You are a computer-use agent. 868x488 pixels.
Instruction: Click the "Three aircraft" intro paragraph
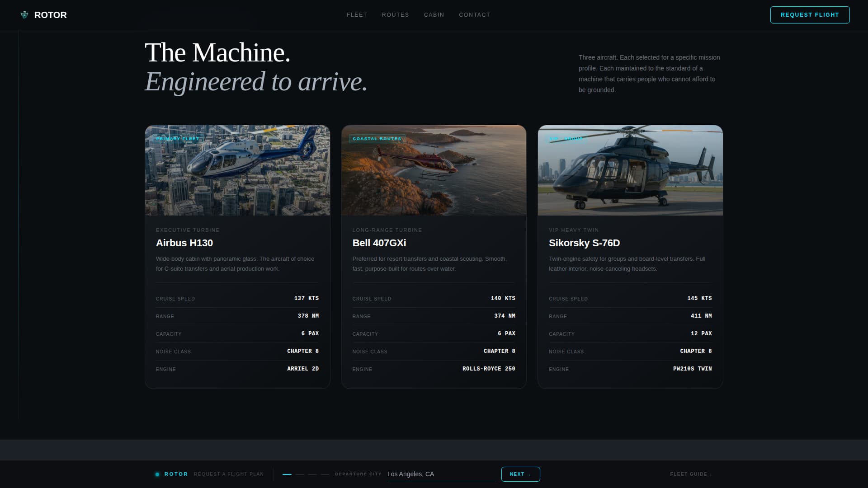(x=650, y=74)
